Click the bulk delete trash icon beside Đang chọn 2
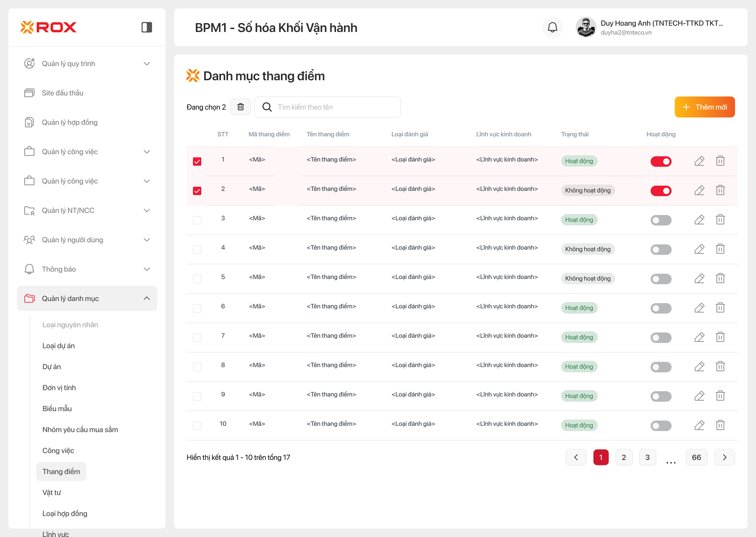 click(x=240, y=107)
